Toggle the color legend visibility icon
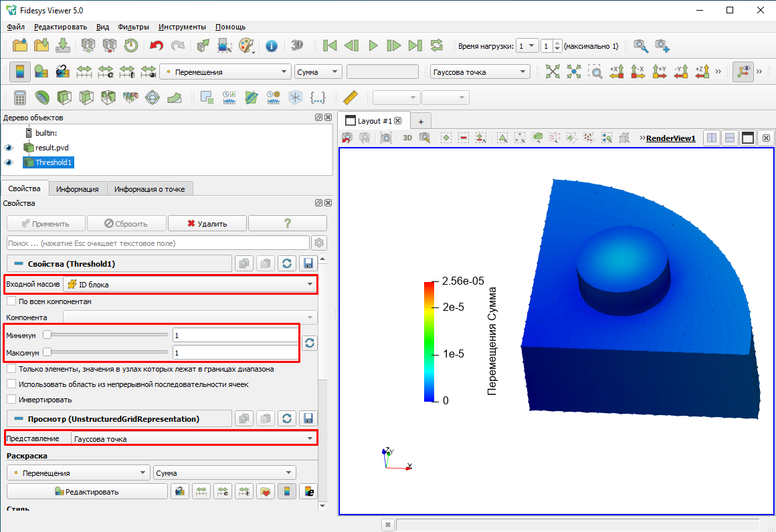Screen dimensions: 776x532 click(x=20, y=72)
